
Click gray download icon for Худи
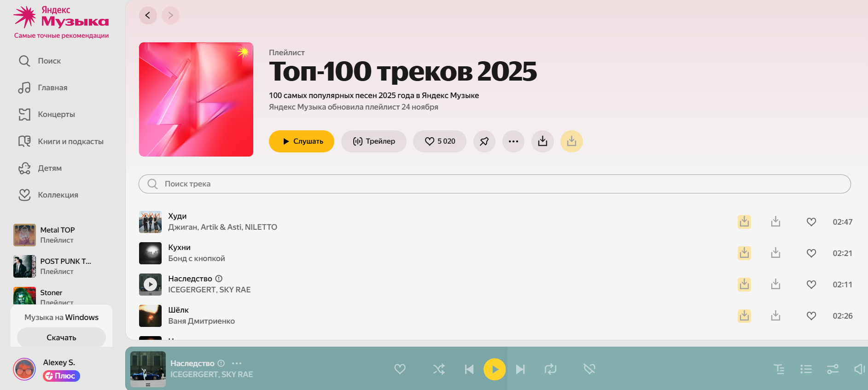776,222
